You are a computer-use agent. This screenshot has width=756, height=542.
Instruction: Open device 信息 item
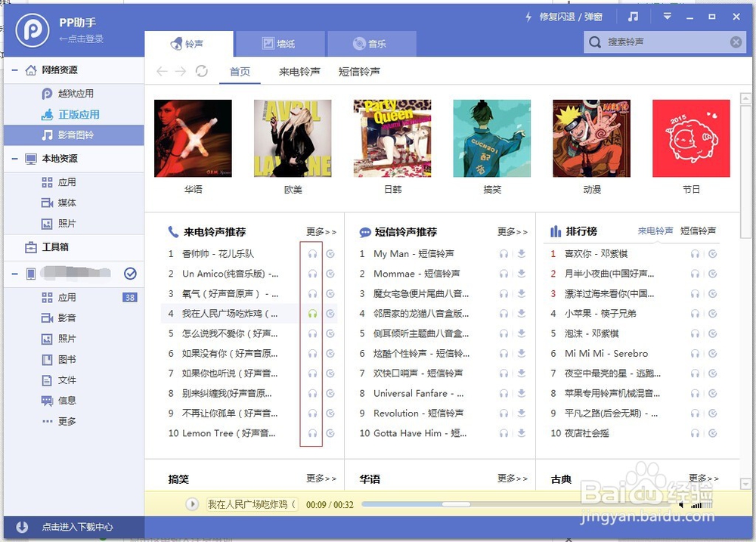(x=74, y=401)
